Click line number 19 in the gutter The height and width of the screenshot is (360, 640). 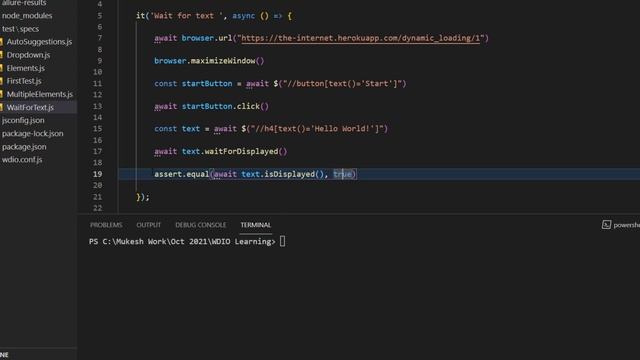97,174
